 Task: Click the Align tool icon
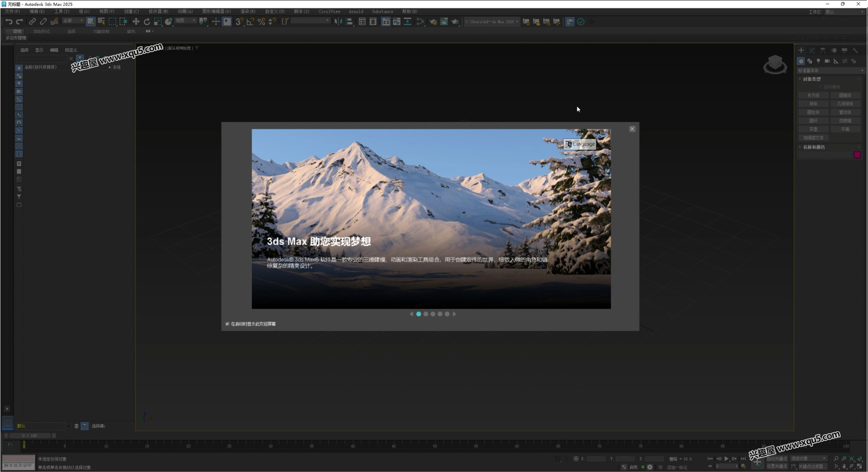click(349, 22)
